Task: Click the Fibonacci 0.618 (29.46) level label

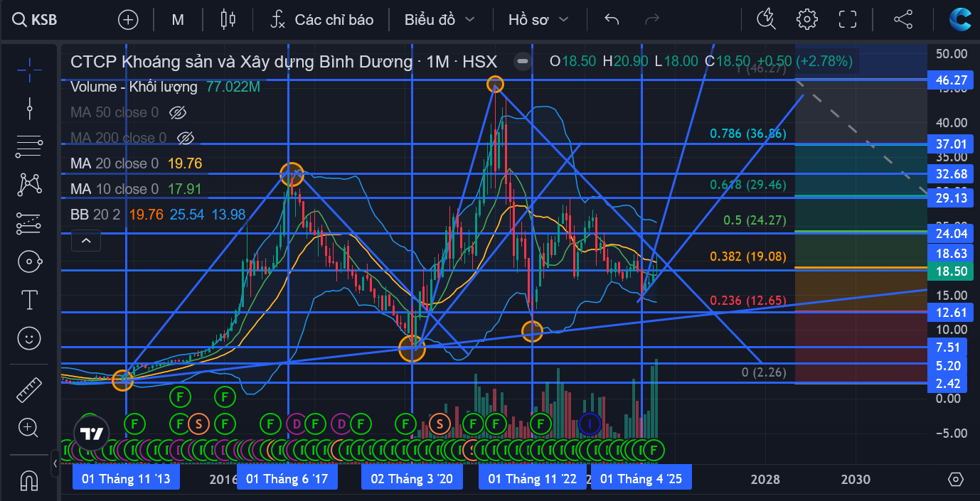Action: (748, 185)
